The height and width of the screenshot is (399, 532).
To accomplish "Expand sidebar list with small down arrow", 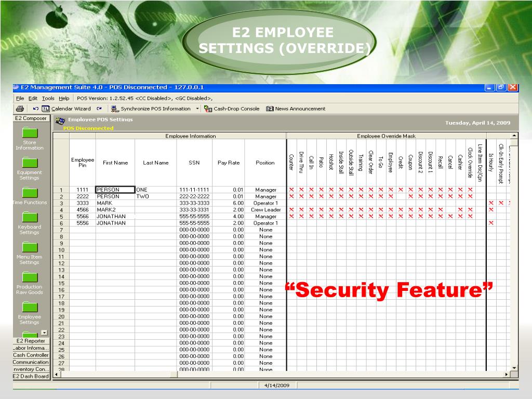I will [x=44, y=332].
